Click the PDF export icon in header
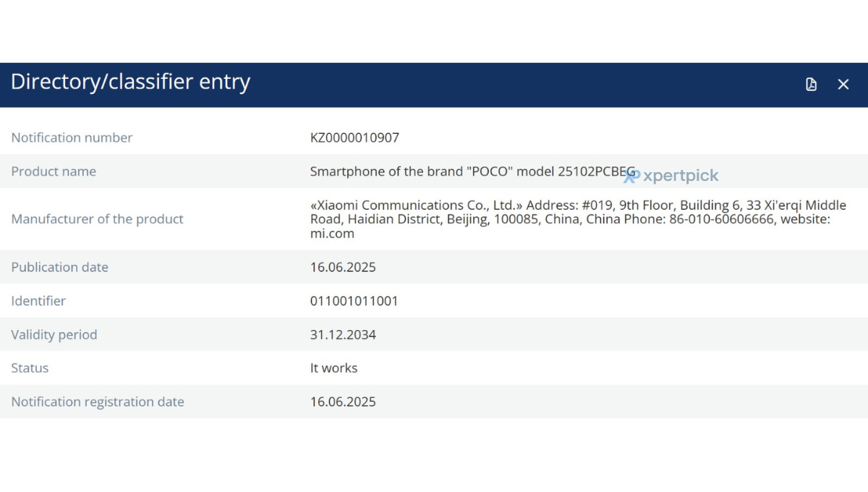The height and width of the screenshot is (492, 868). 811,85
